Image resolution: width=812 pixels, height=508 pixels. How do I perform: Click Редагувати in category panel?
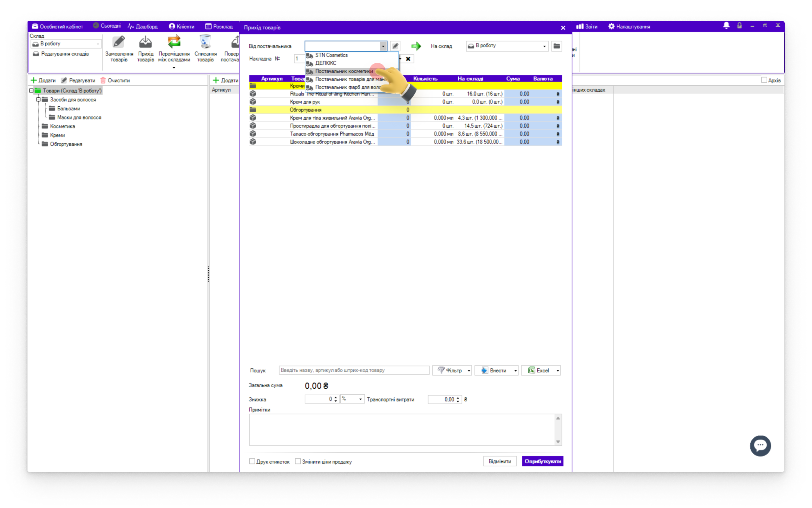click(78, 80)
